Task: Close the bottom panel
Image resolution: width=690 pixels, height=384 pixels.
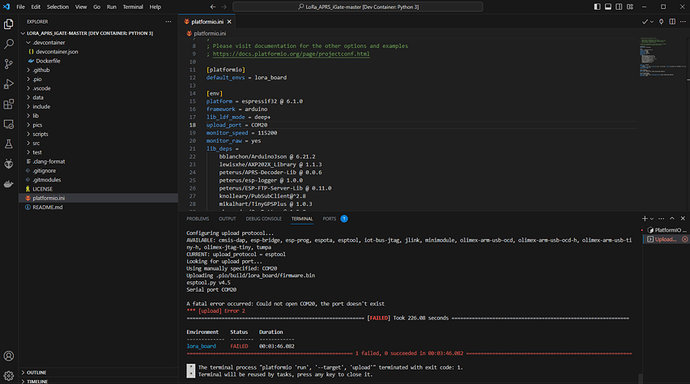Action: click(x=683, y=218)
